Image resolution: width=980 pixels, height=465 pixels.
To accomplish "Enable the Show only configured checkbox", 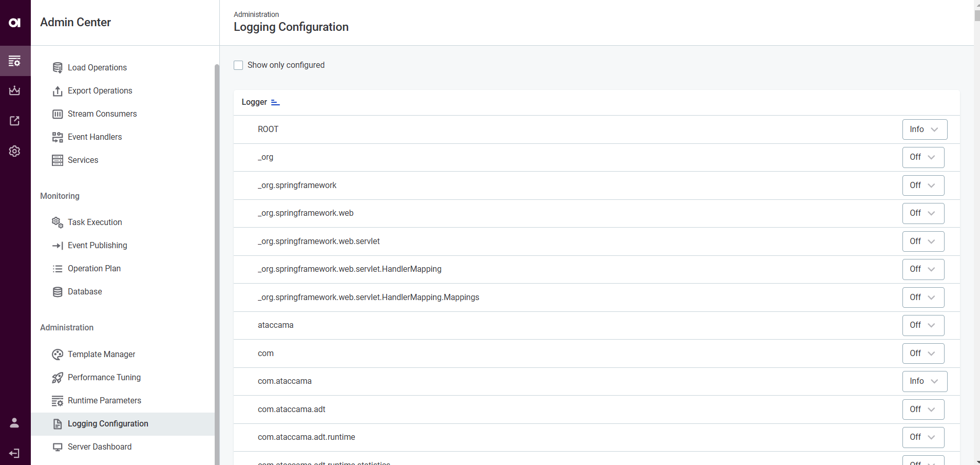I will click(238, 65).
